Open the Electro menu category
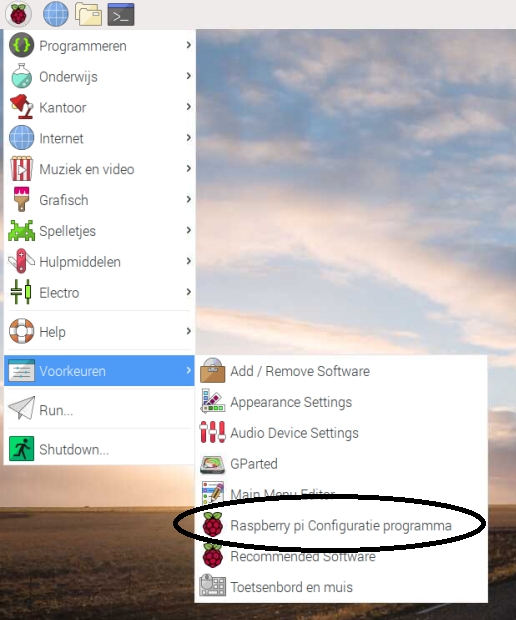 [99, 292]
